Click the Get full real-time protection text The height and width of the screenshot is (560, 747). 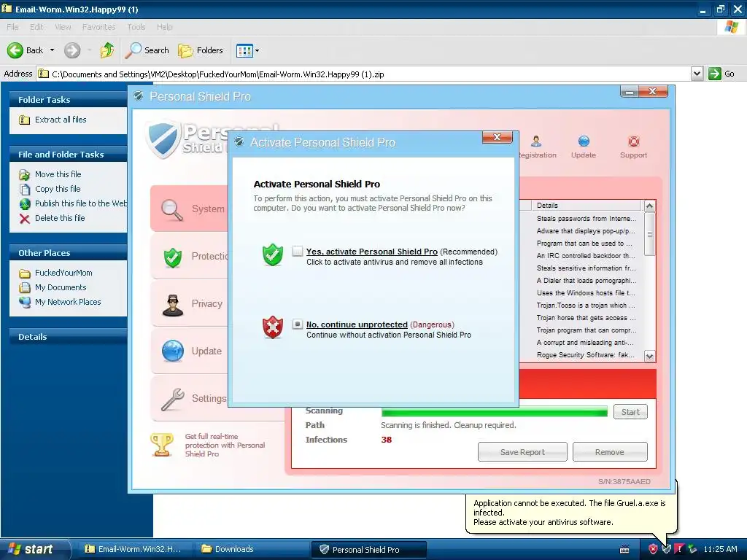coord(225,445)
